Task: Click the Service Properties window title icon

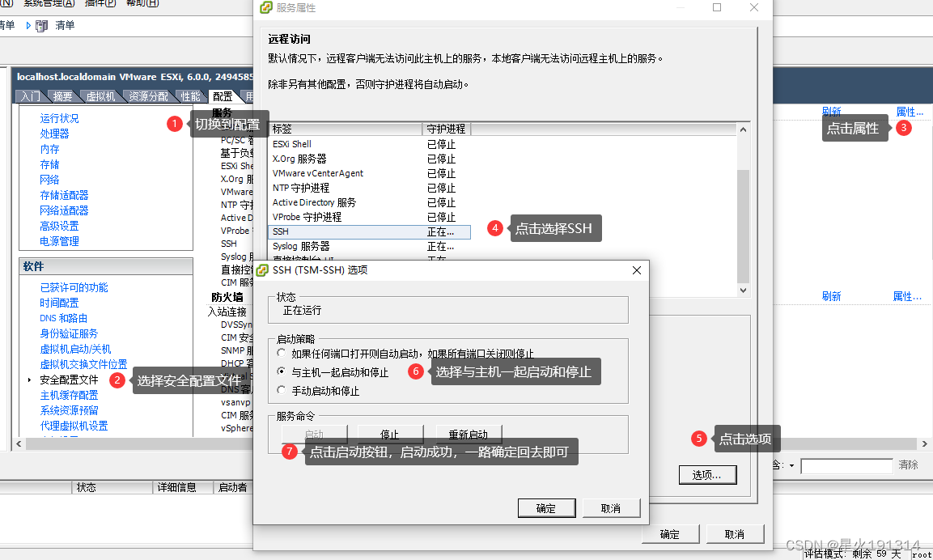Action: coord(265,8)
